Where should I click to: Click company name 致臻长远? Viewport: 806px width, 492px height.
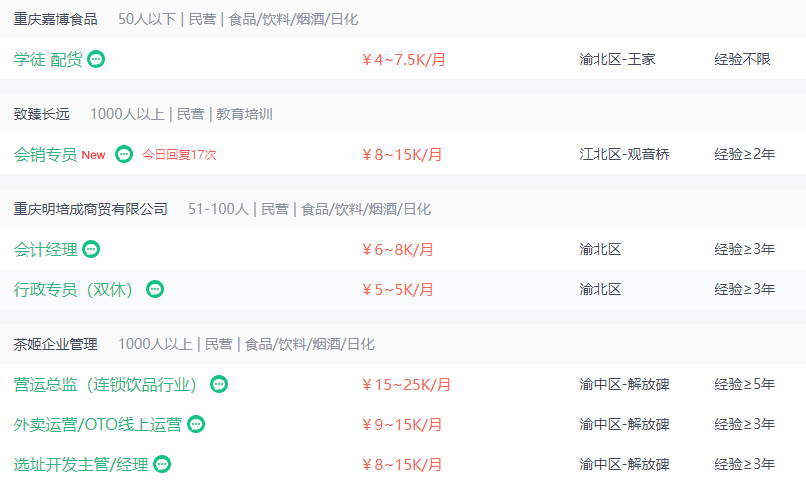pos(42,114)
